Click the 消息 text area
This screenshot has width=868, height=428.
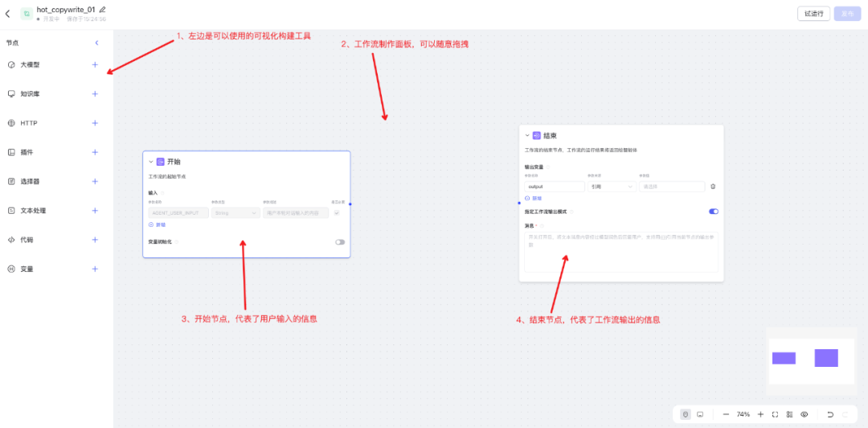tap(621, 252)
